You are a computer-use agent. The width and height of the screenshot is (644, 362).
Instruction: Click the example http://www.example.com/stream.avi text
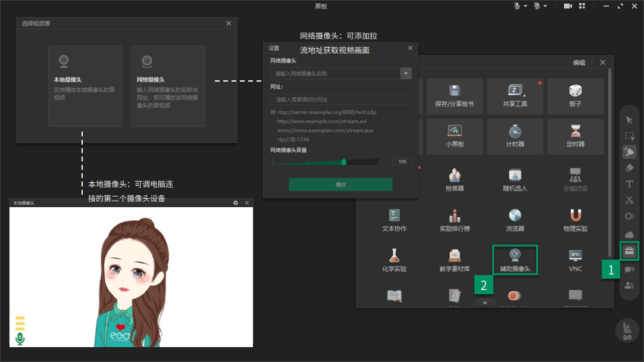(x=322, y=121)
